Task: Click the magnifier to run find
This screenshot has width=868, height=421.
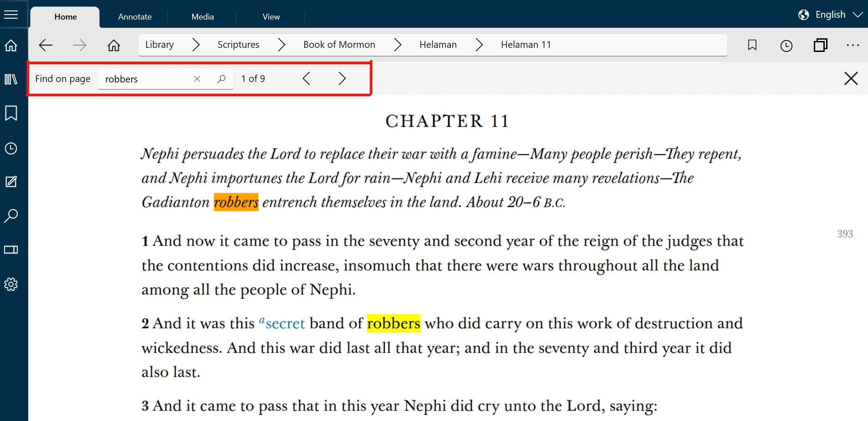Action: coord(221,79)
